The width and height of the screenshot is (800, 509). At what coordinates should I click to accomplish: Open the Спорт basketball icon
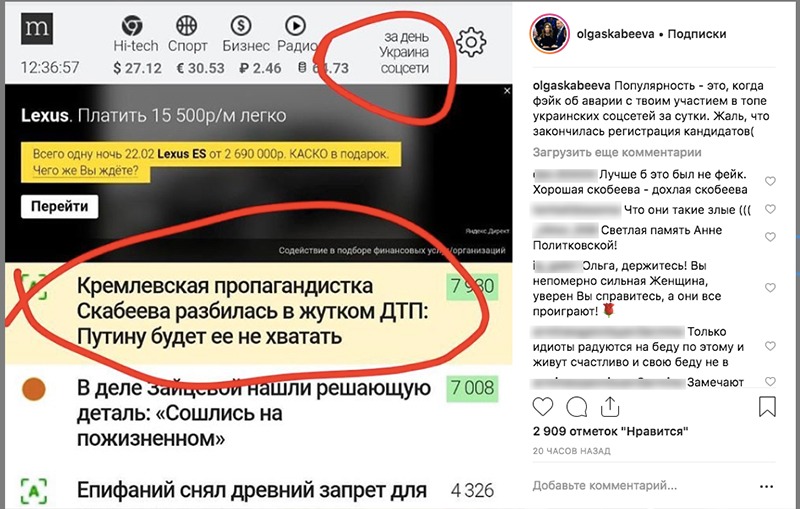pos(186,25)
